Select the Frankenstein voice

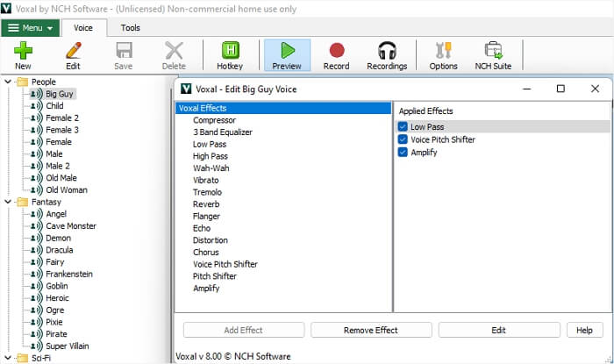coord(69,274)
